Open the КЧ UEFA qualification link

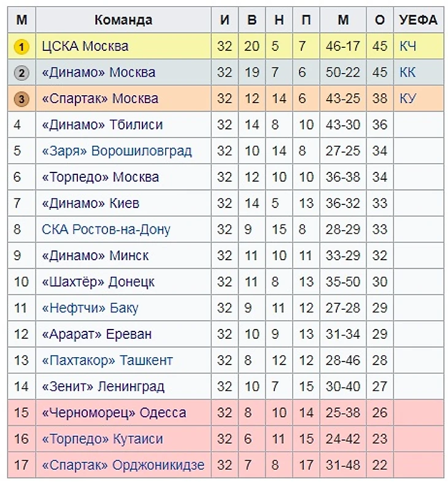[407, 47]
